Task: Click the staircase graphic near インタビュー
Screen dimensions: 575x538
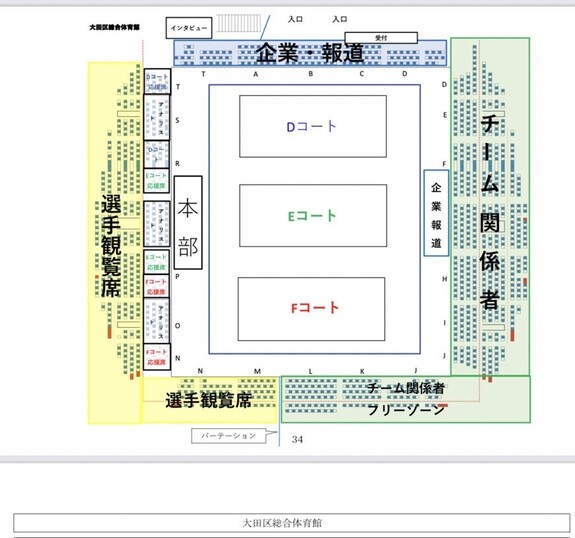Action: pos(238,23)
